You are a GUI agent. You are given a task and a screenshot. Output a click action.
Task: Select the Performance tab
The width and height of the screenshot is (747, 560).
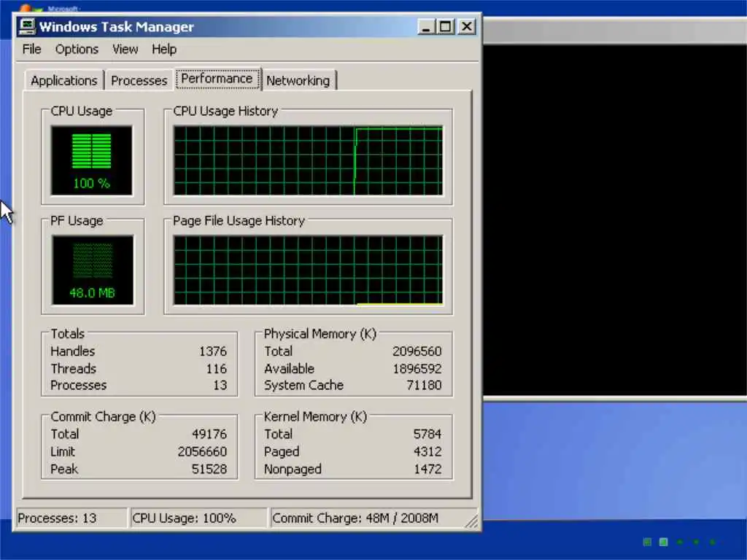(x=217, y=79)
